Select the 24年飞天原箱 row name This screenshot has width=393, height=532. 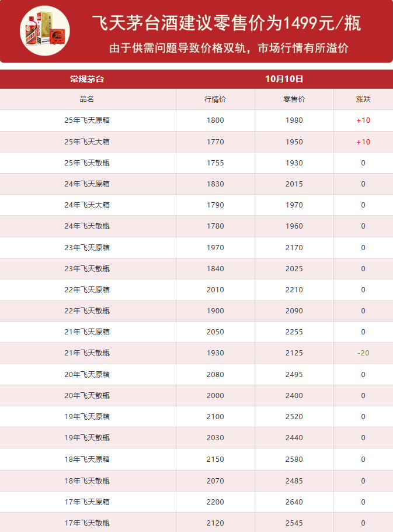(87, 184)
